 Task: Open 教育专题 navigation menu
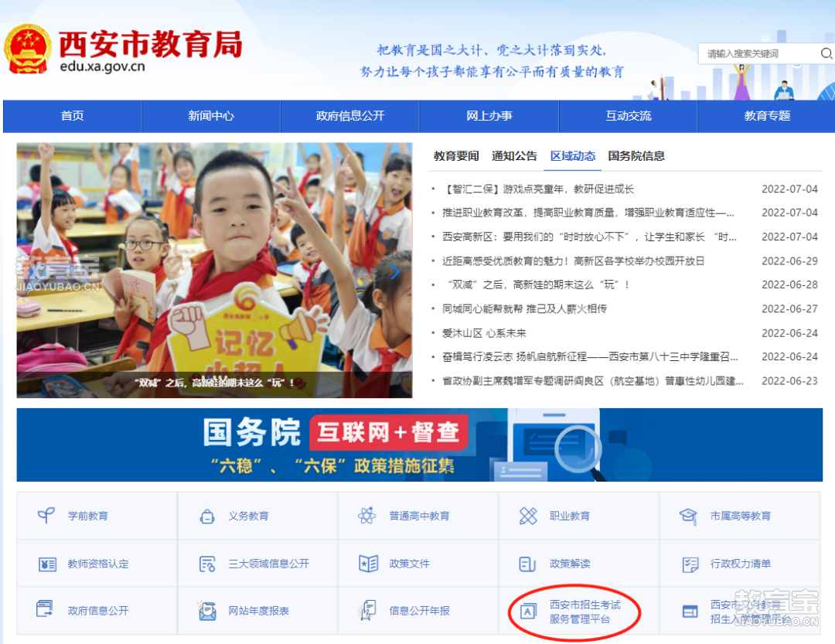(x=767, y=116)
